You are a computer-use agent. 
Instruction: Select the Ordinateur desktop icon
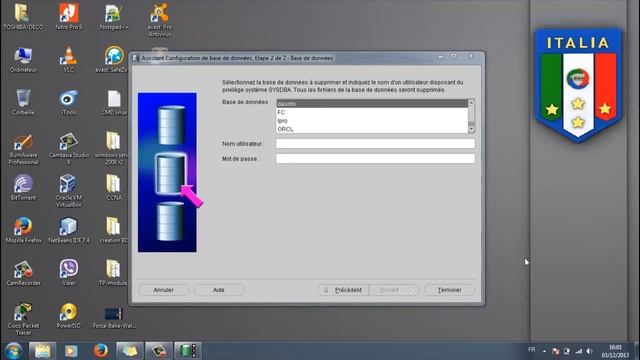(23, 60)
